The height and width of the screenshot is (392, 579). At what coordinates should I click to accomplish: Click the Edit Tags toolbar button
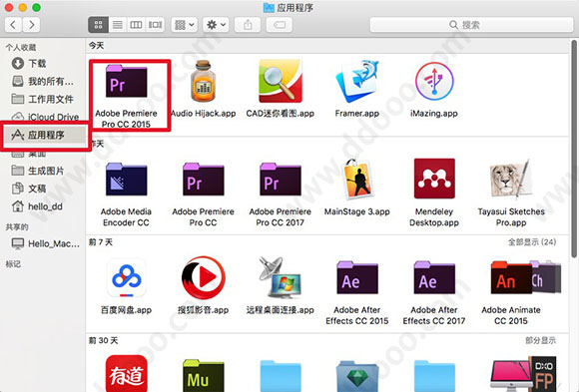tap(280, 25)
